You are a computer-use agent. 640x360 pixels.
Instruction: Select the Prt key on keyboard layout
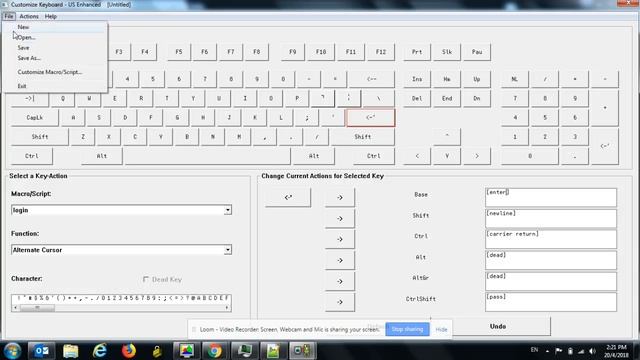[x=417, y=52]
